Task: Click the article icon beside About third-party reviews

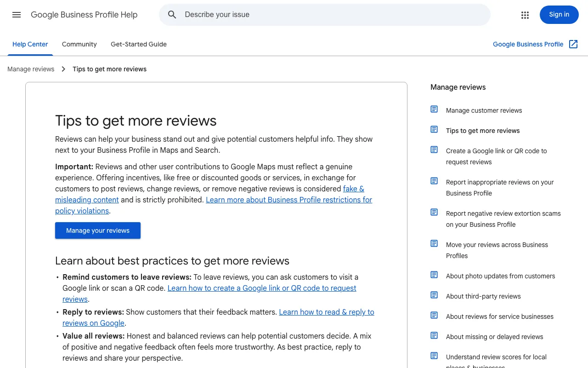Action: pos(434,295)
